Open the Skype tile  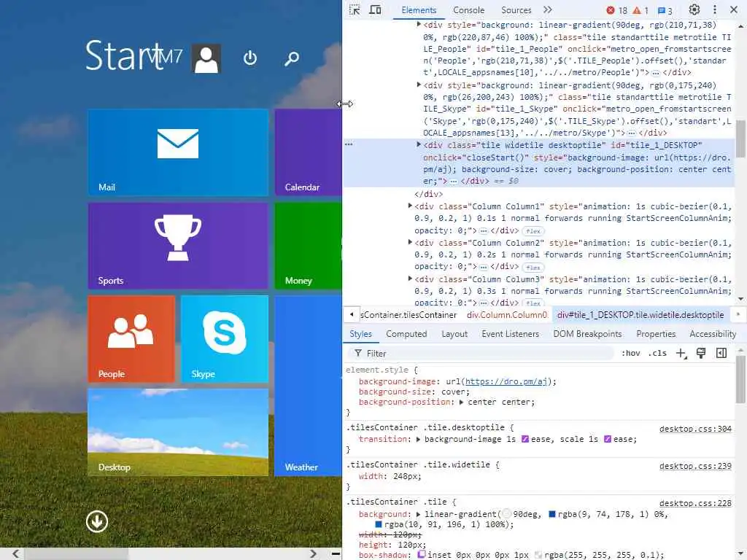click(x=225, y=339)
